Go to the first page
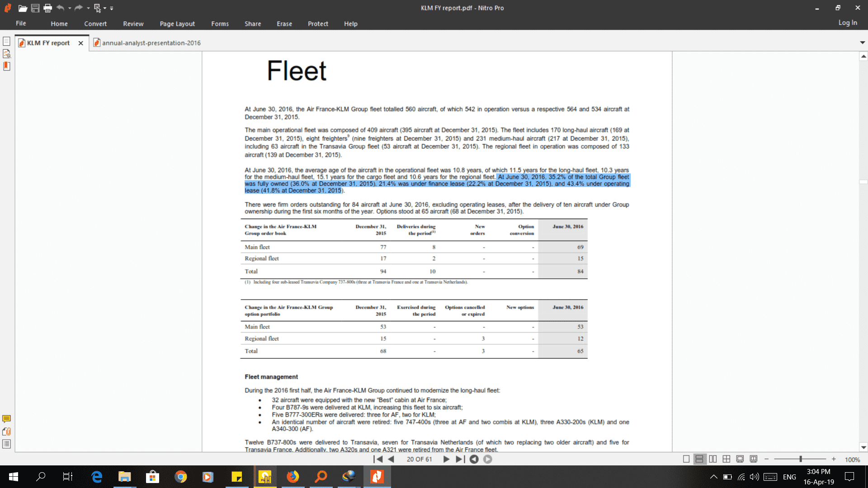 tap(378, 459)
